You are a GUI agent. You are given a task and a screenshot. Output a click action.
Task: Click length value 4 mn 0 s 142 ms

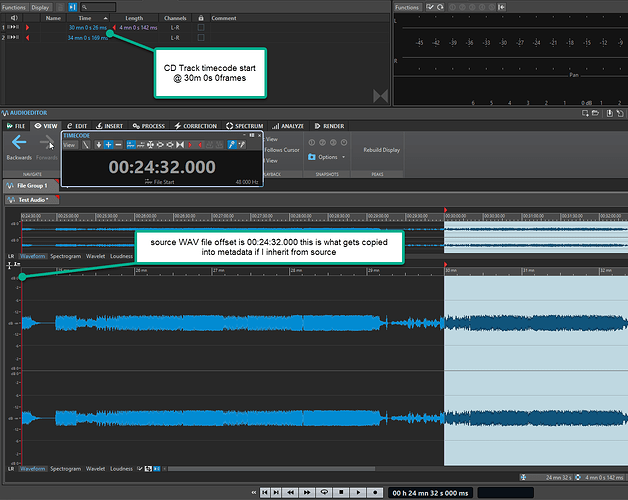pyautogui.click(x=138, y=28)
